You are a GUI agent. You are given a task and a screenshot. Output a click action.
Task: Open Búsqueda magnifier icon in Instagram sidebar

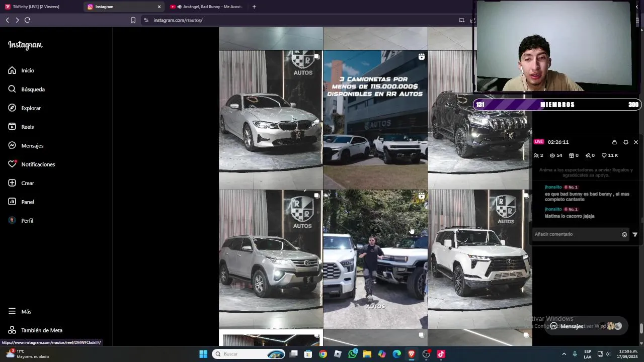(x=12, y=89)
